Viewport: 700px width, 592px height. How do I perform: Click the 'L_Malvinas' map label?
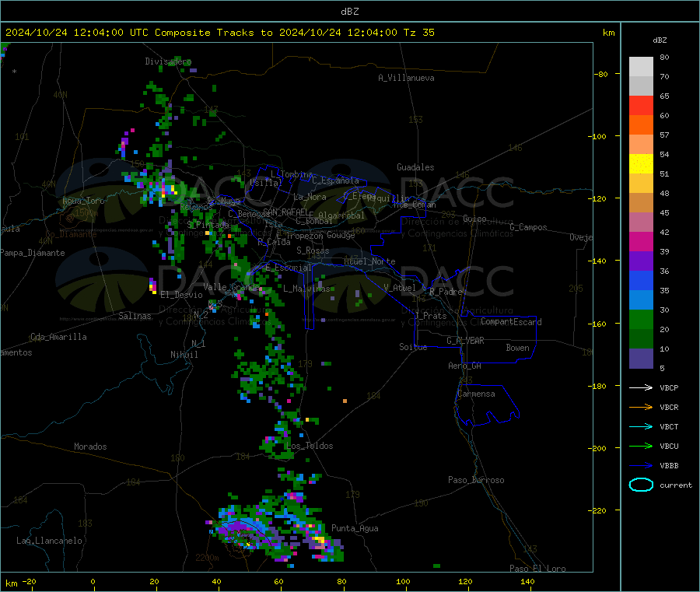tap(306, 289)
